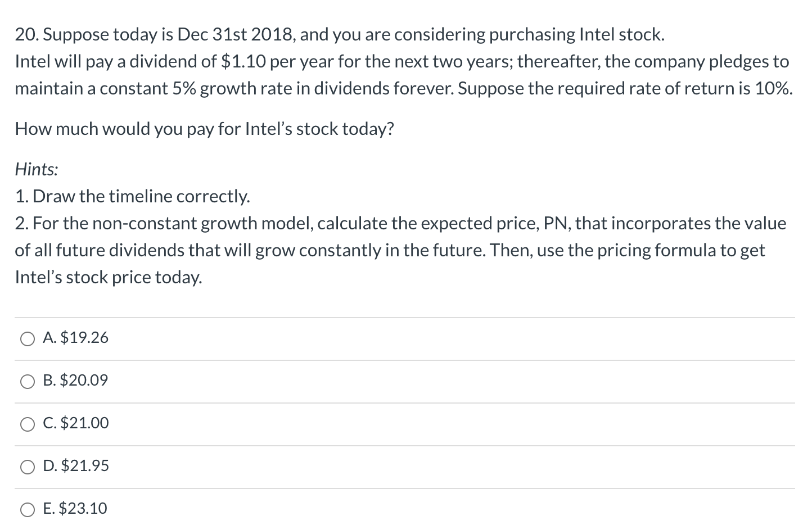Viewport: 812px width, 525px height.
Task: Click the '$1.10' dividend amount in text
Action: click(244, 62)
